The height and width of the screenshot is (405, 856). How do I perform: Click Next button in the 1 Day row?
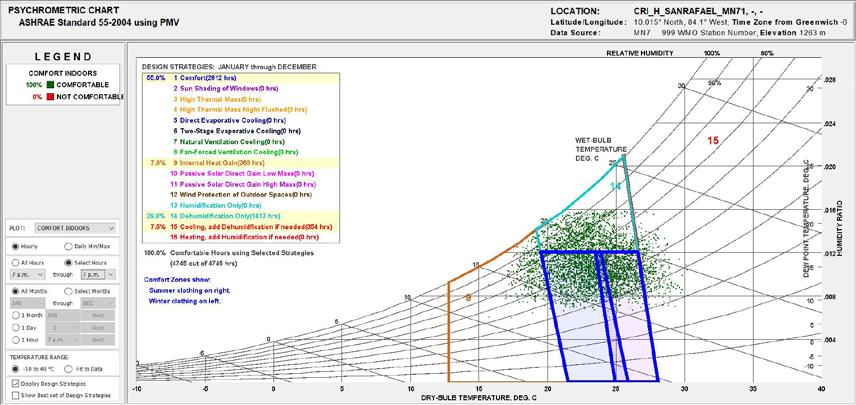pyautogui.click(x=98, y=327)
